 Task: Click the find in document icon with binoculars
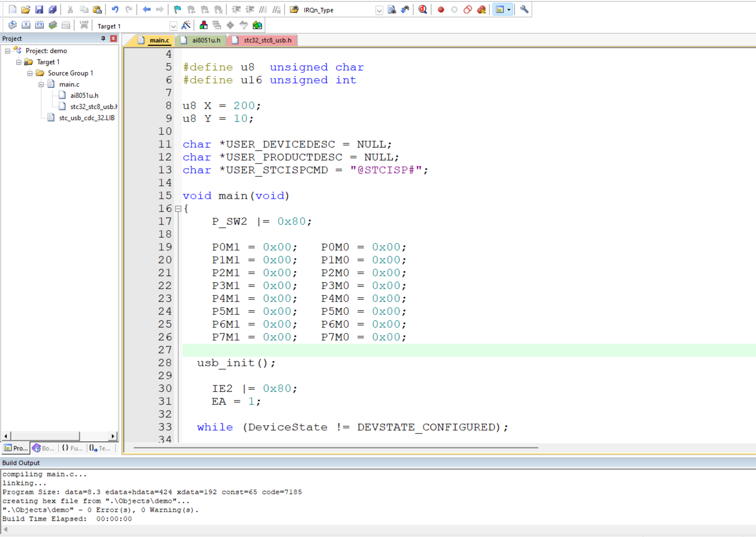392,10
